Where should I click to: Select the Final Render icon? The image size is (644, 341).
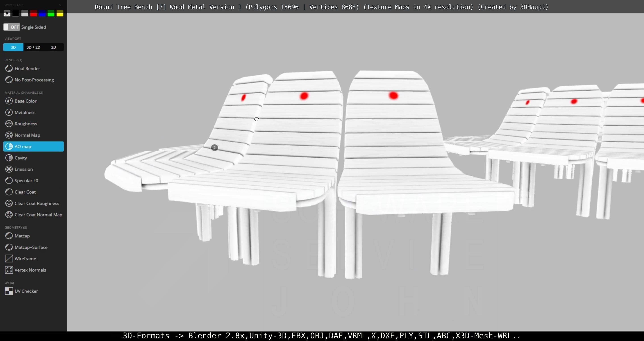point(9,69)
